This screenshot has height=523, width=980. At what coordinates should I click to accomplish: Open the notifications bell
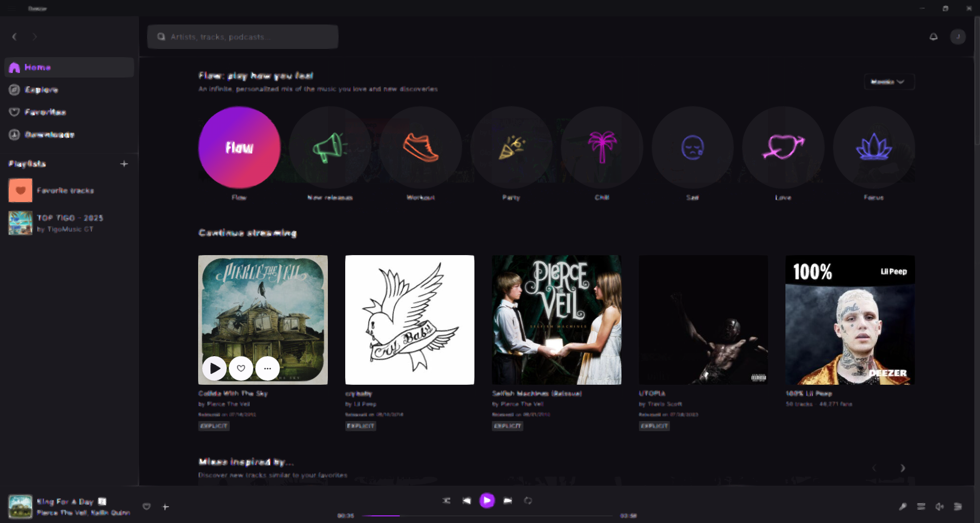click(x=934, y=37)
